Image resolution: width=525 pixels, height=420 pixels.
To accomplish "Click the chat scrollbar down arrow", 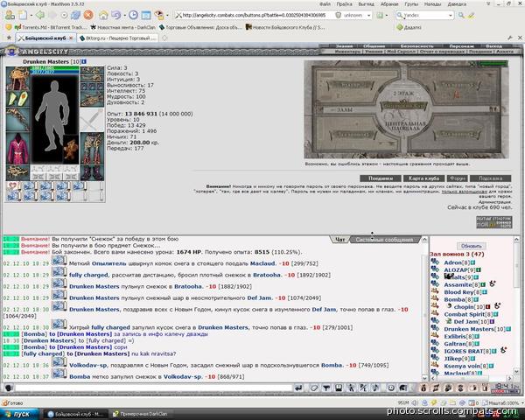I will pyautogui.click(x=424, y=378).
